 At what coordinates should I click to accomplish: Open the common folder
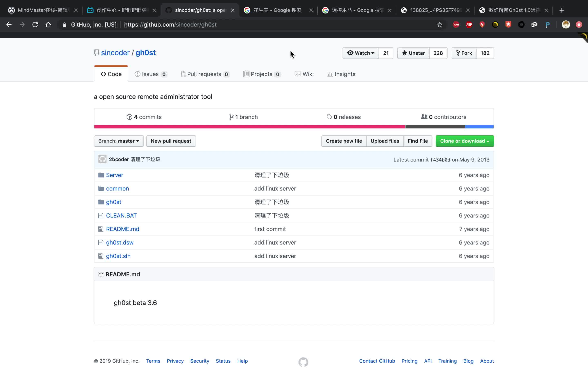(118, 189)
